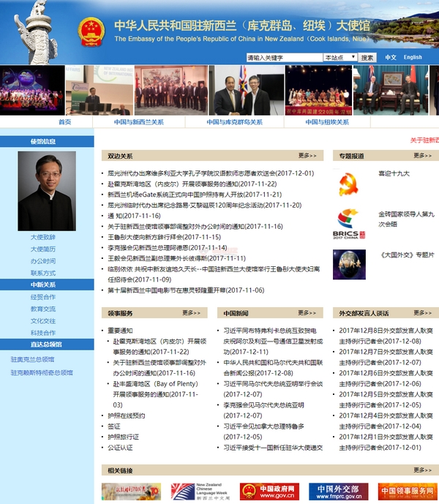Open 大使致辞 sidebar link

pyautogui.click(x=43, y=237)
